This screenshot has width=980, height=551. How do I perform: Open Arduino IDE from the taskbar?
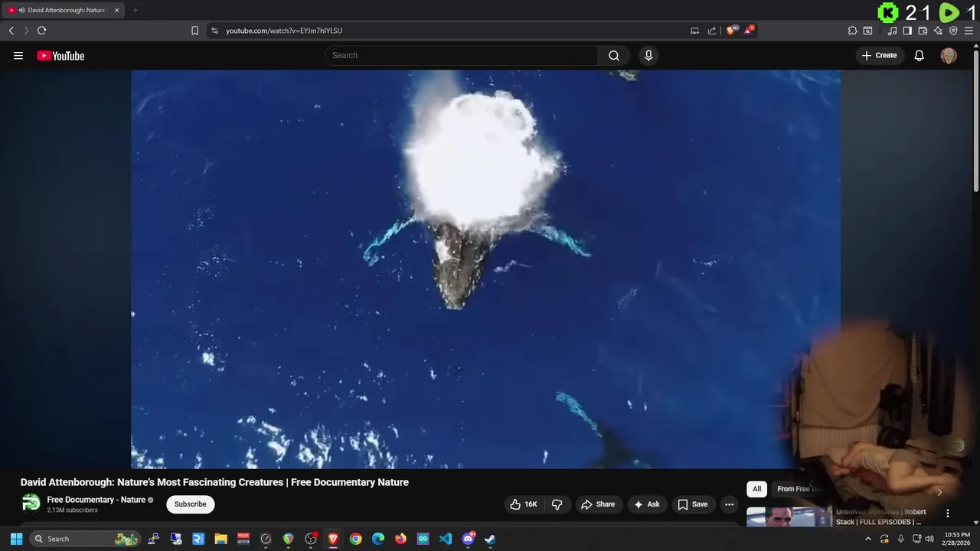click(423, 539)
